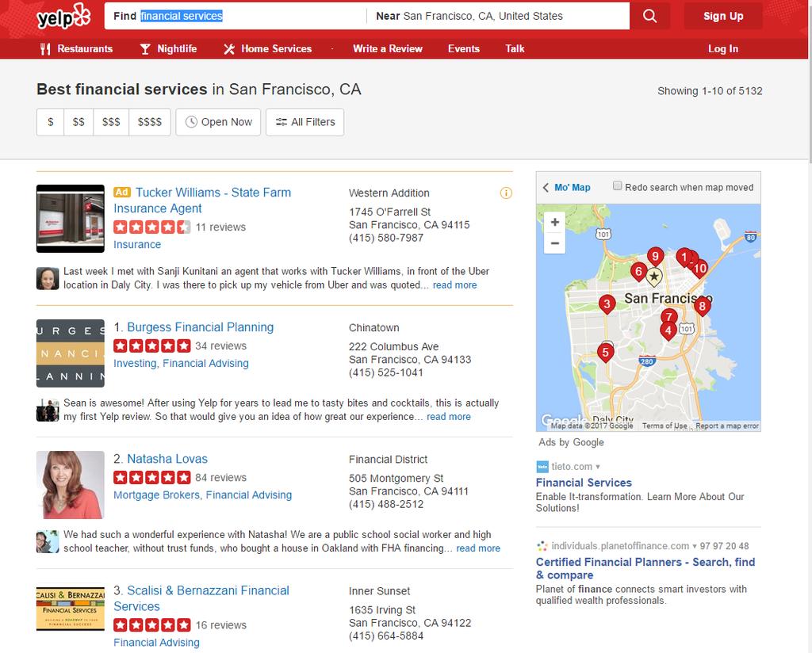Click map pin number 7
812x653 pixels.
(x=669, y=315)
